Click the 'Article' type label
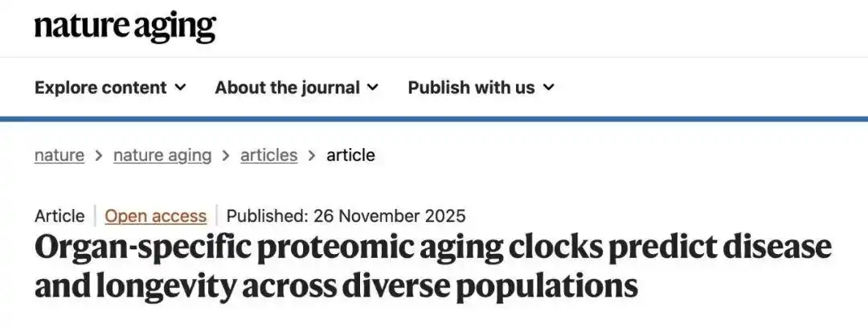The width and height of the screenshot is (868, 328). pos(59,216)
